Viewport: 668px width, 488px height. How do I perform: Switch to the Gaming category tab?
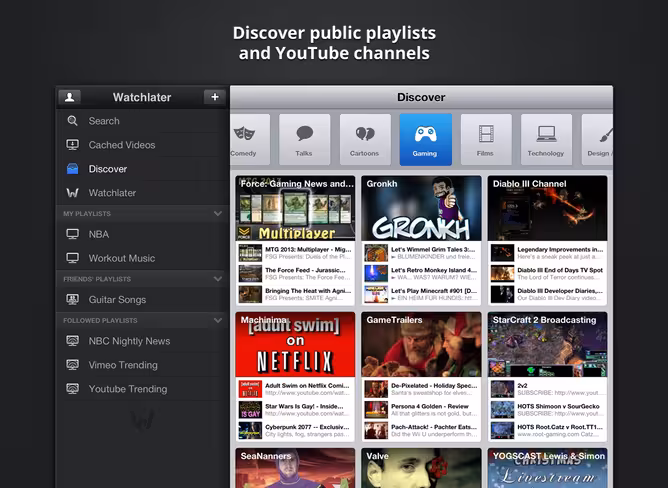(425, 139)
